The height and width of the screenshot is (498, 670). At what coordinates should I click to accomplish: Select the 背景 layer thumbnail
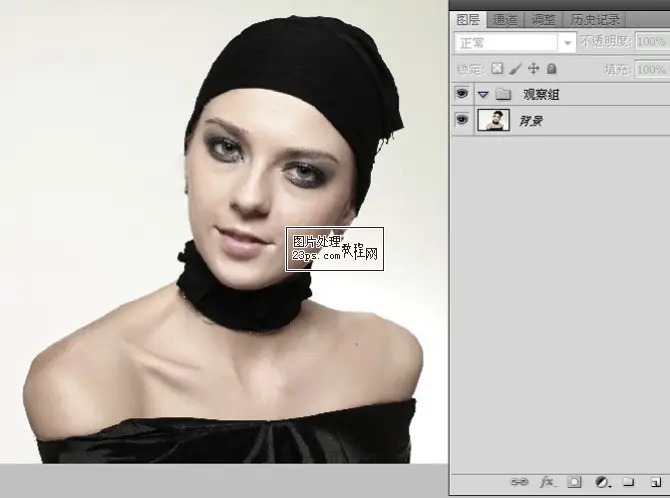click(x=494, y=120)
